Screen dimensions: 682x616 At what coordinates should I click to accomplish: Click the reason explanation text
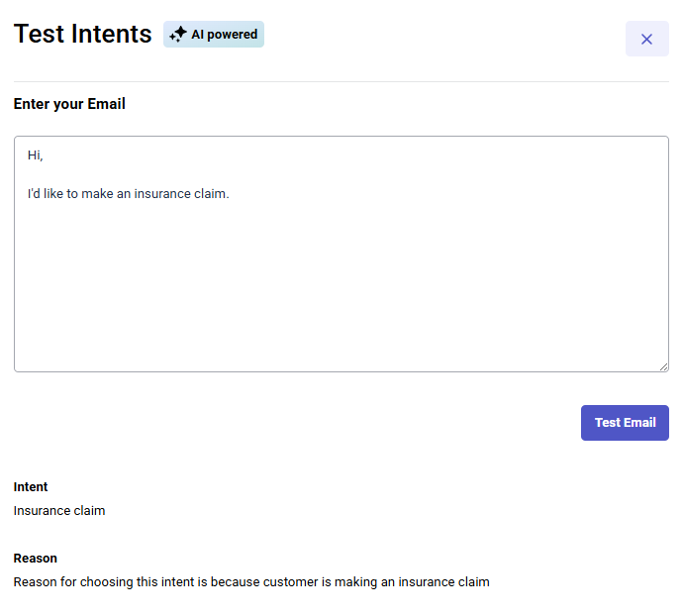click(x=251, y=582)
